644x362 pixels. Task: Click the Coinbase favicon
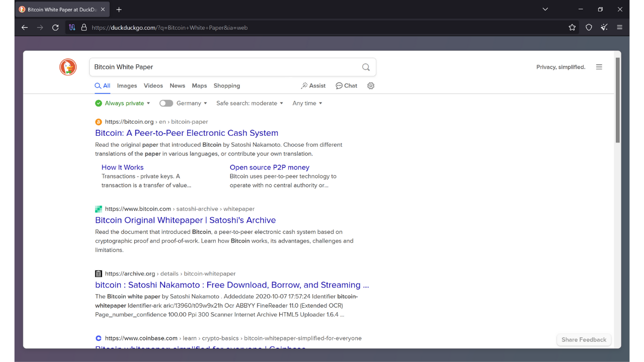[99, 338]
